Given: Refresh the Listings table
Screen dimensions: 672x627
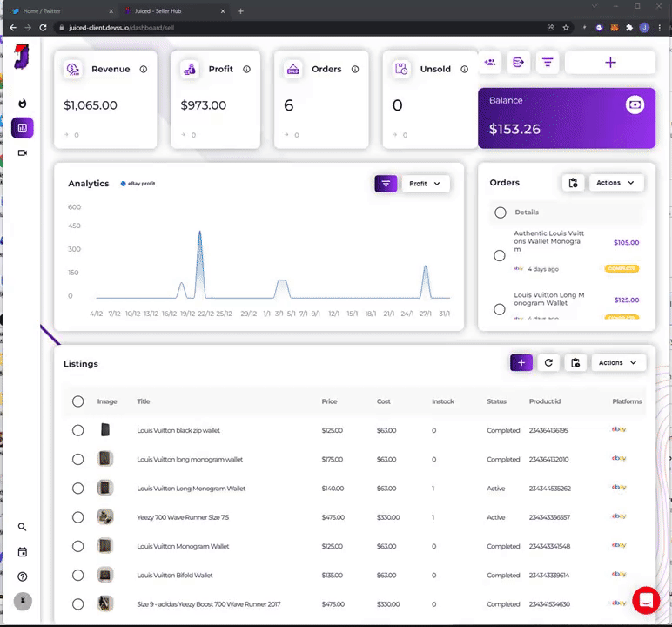Looking at the screenshot, I should point(548,363).
